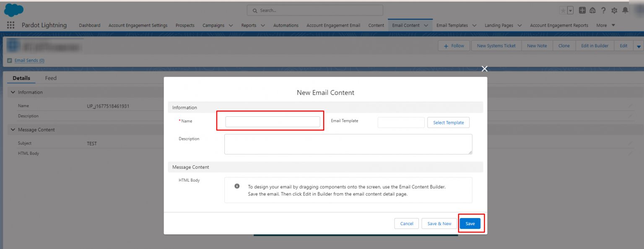Close the New Email Content dialog
644x249 pixels.
pos(484,69)
